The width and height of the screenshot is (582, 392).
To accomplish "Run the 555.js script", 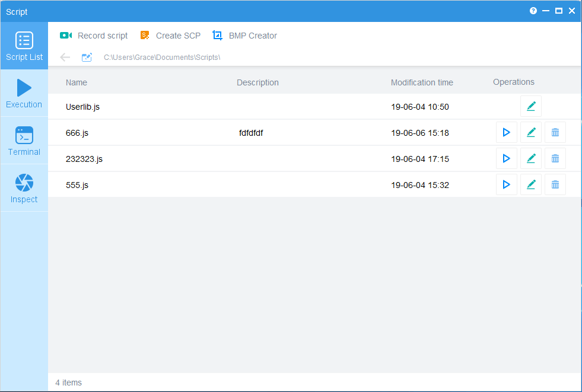I will coord(506,184).
